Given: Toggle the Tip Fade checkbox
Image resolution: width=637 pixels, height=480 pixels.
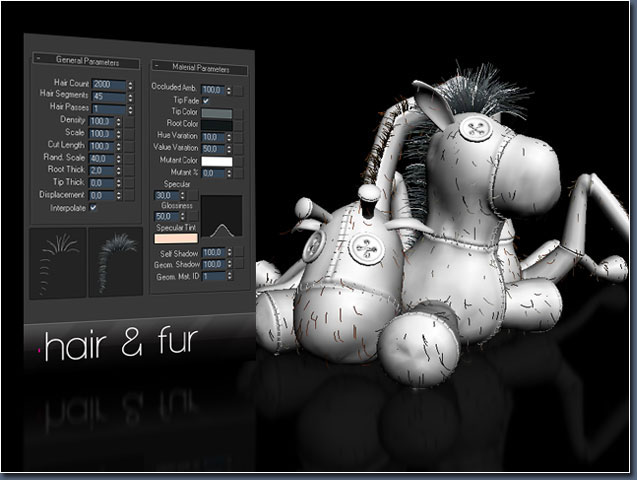Looking at the screenshot, I should tap(206, 100).
